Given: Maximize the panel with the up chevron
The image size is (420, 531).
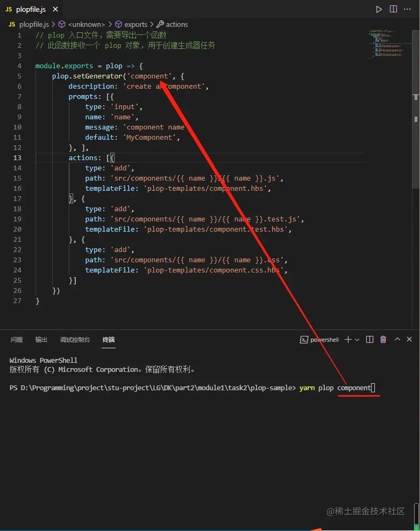Looking at the screenshot, I should (x=397, y=339).
